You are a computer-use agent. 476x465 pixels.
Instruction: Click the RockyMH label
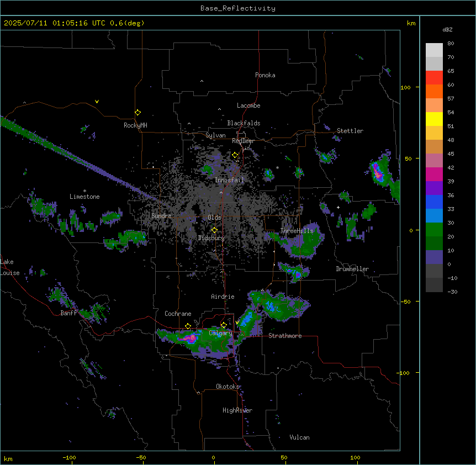pos(135,125)
